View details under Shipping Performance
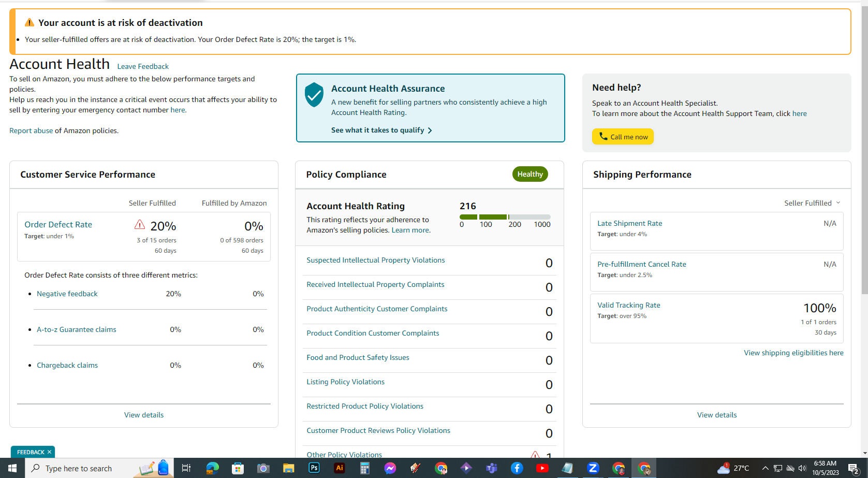 click(x=717, y=415)
